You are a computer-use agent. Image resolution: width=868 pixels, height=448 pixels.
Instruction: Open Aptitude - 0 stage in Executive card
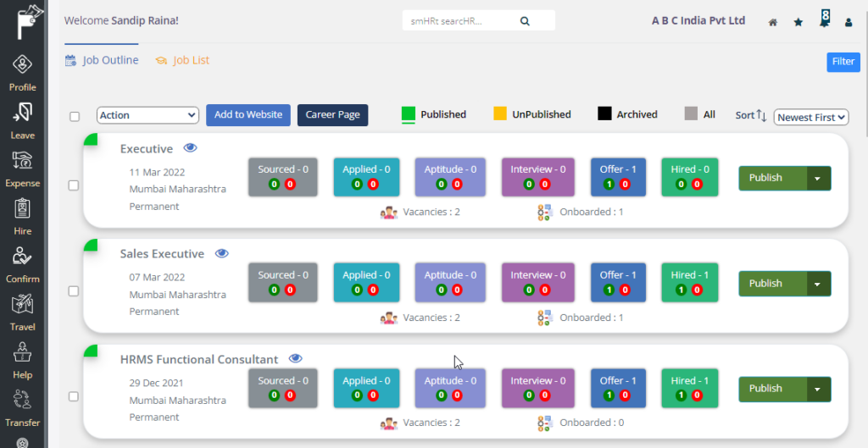pos(450,177)
